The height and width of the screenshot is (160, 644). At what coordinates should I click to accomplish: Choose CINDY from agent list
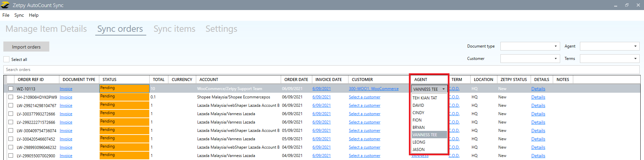click(429, 113)
